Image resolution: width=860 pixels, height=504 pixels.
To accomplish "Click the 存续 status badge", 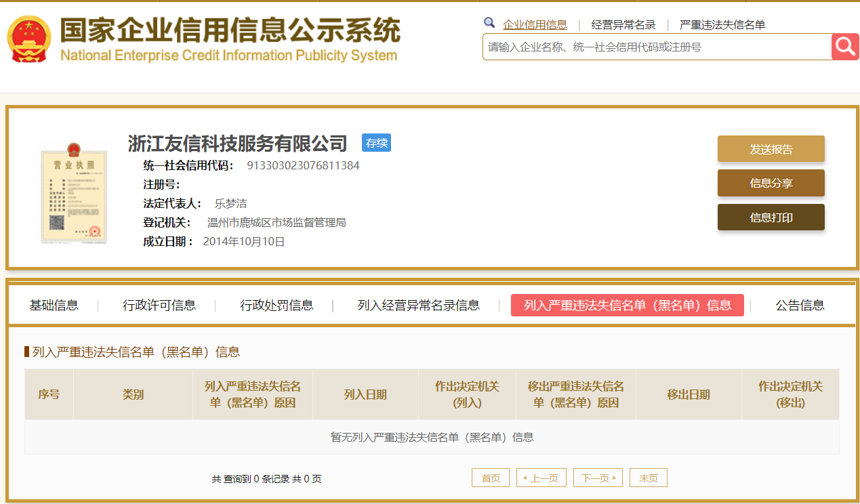I will 377,143.
